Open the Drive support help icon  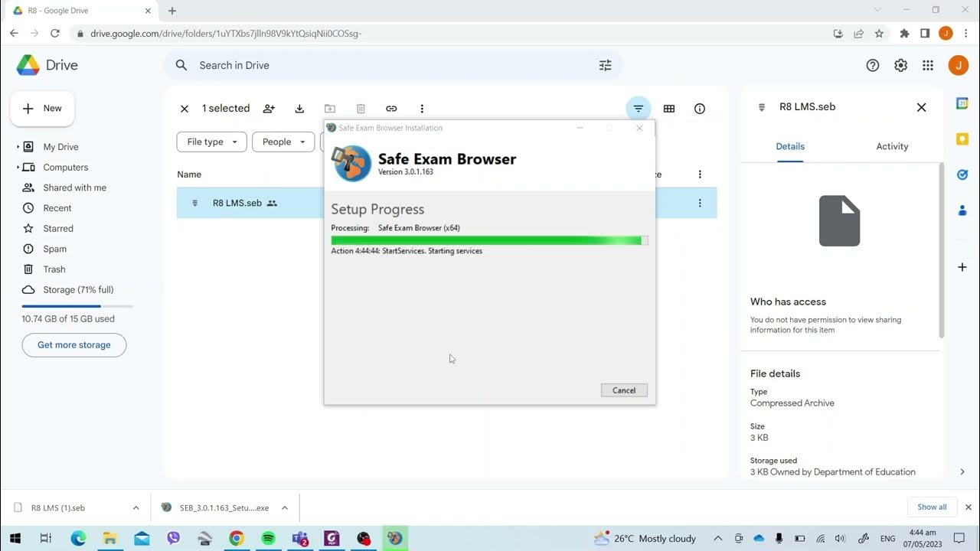(x=873, y=66)
